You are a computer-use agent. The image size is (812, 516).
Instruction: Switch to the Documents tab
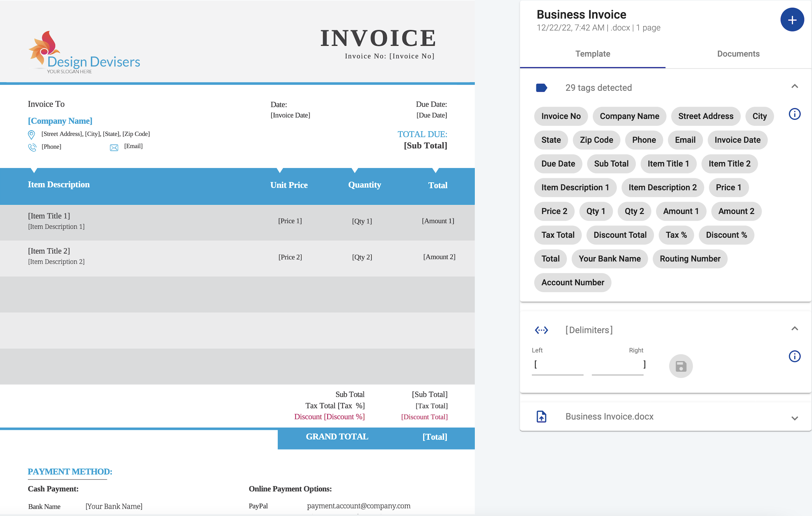tap(739, 54)
